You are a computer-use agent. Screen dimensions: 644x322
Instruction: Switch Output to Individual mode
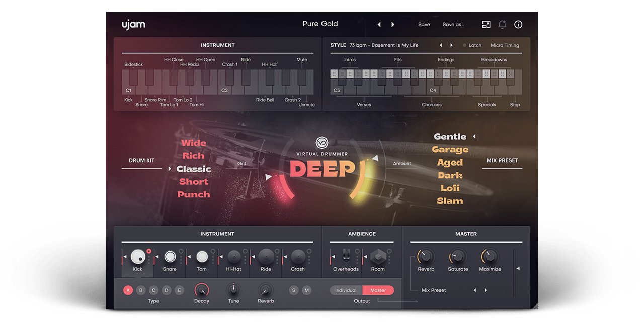(345, 290)
